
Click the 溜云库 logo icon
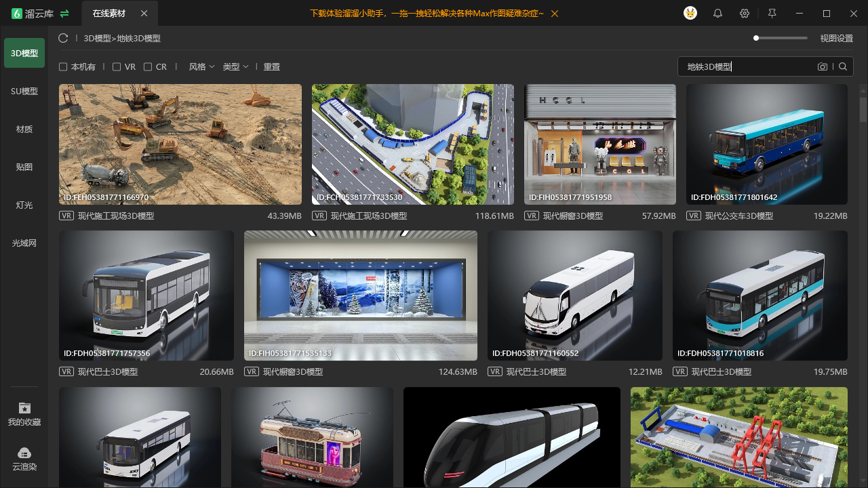[17, 14]
